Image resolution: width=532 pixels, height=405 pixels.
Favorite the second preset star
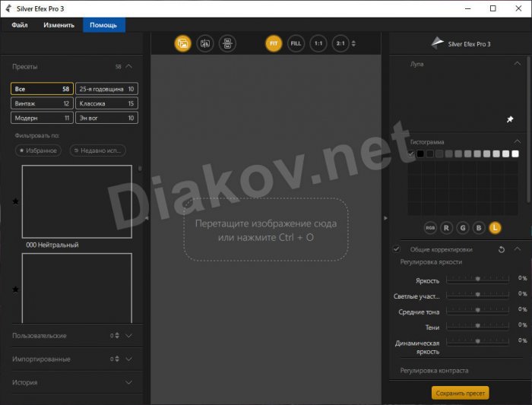pyautogui.click(x=16, y=290)
